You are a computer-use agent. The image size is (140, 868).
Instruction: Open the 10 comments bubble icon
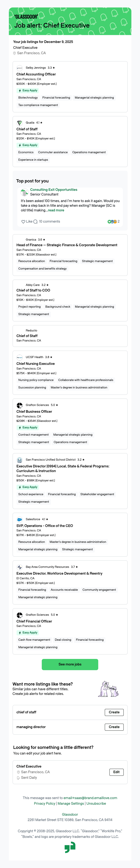(x=35, y=222)
